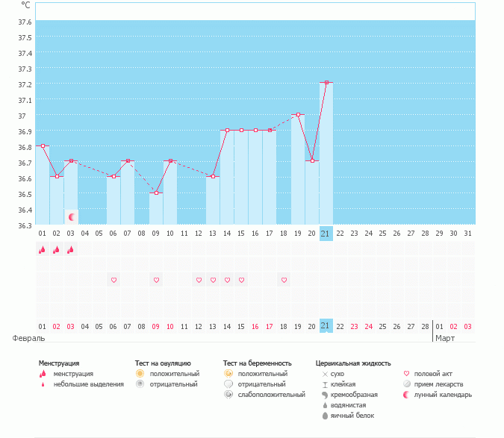This screenshot has width=504, height=438.
Task: Click the negative ovulation test legend icon
Action: (x=140, y=384)
